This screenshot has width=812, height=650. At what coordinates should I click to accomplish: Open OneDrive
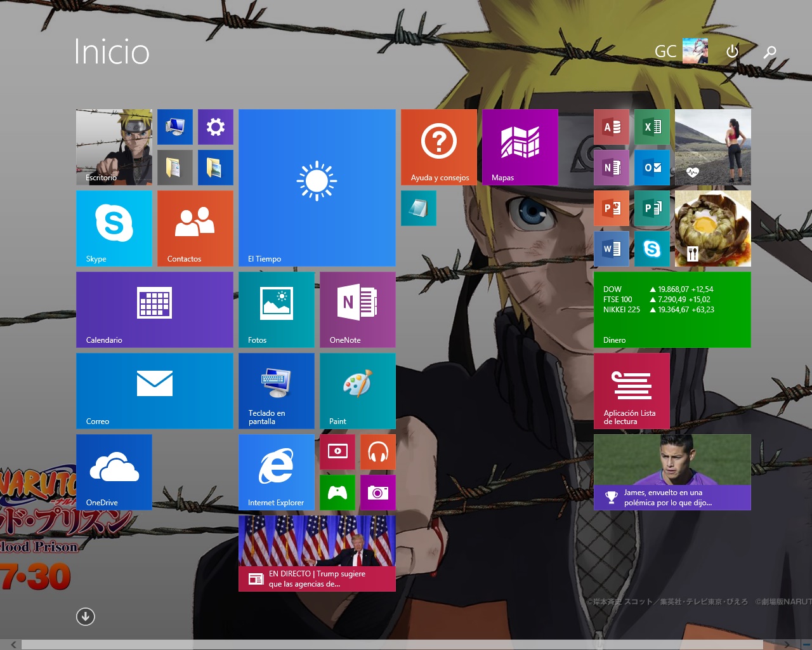pos(114,472)
